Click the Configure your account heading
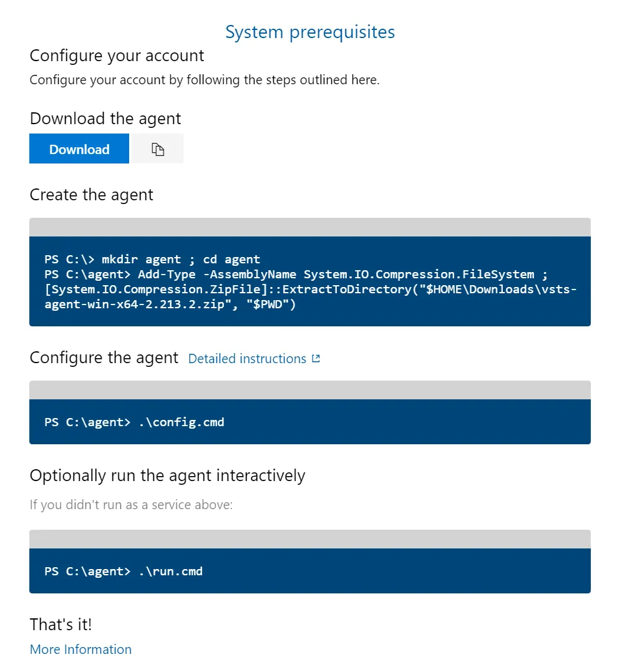Viewport: 617px width, 672px height. point(117,56)
